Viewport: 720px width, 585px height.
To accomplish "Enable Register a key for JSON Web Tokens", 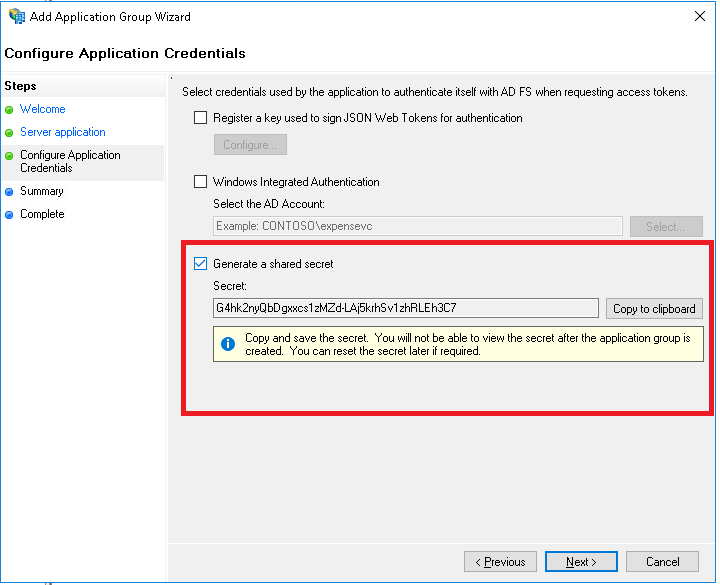I will pyautogui.click(x=201, y=118).
